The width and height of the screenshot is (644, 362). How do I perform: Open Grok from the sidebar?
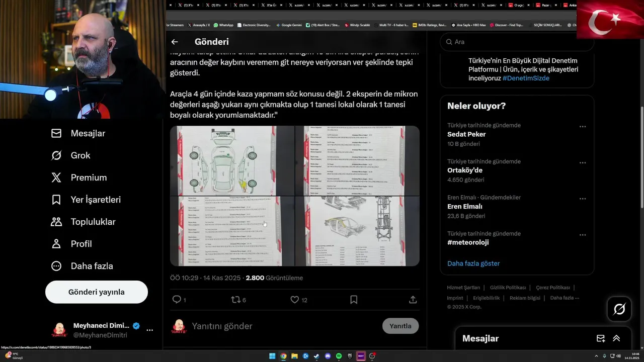[71, 155]
